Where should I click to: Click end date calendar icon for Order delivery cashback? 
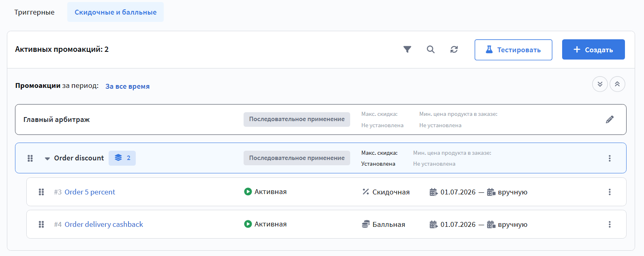click(x=491, y=224)
